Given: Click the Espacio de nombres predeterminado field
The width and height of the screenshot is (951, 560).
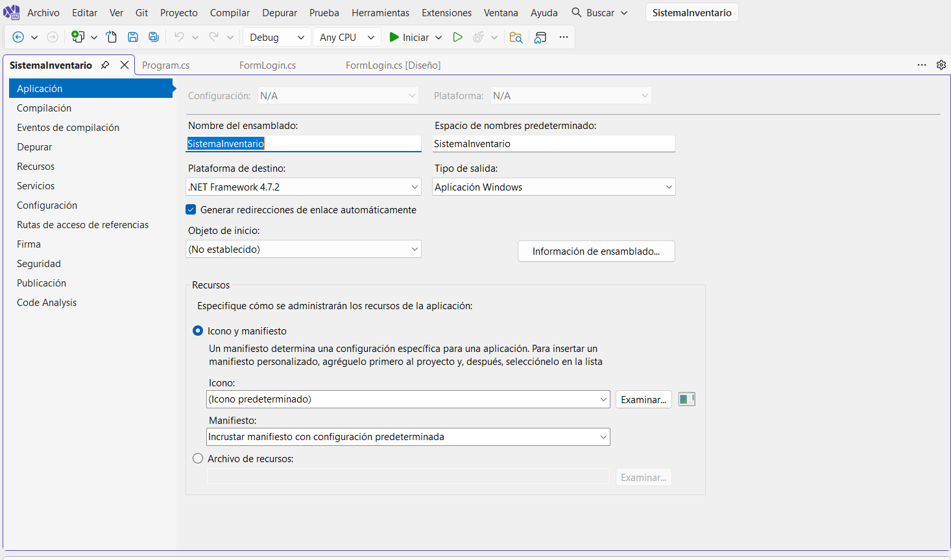Looking at the screenshot, I should point(553,144).
